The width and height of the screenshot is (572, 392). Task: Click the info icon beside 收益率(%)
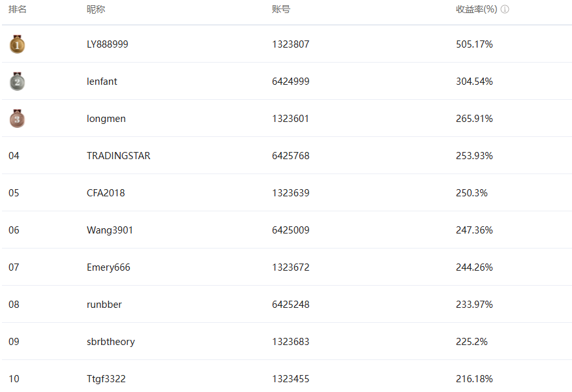click(x=505, y=9)
